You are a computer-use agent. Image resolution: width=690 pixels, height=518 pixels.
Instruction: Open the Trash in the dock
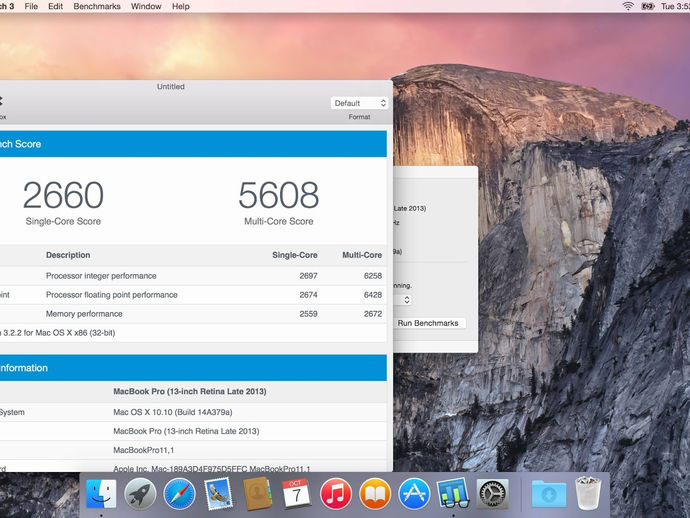point(588,493)
